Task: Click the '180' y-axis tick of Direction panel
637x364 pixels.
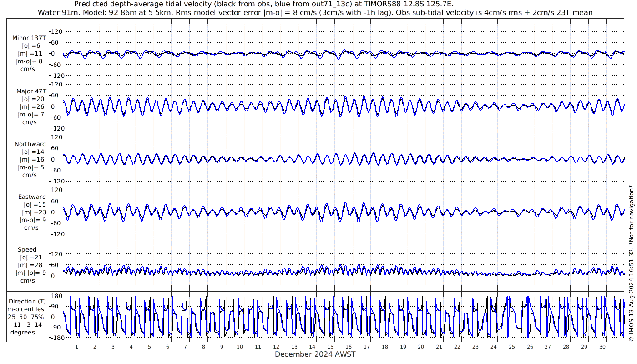Action: (56, 296)
